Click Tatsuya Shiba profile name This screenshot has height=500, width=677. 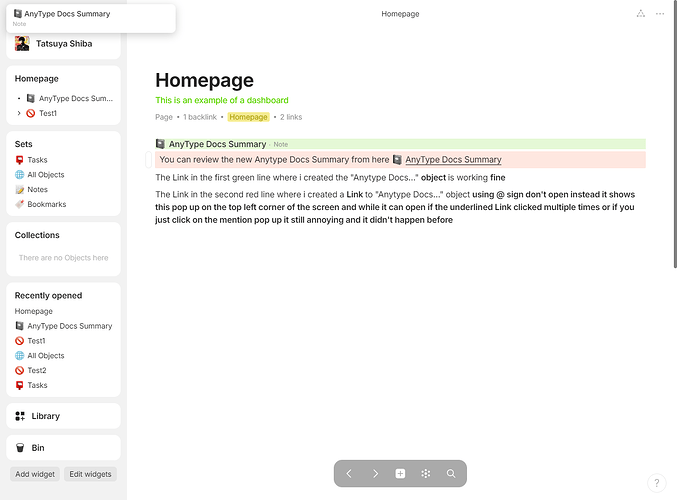pos(64,44)
